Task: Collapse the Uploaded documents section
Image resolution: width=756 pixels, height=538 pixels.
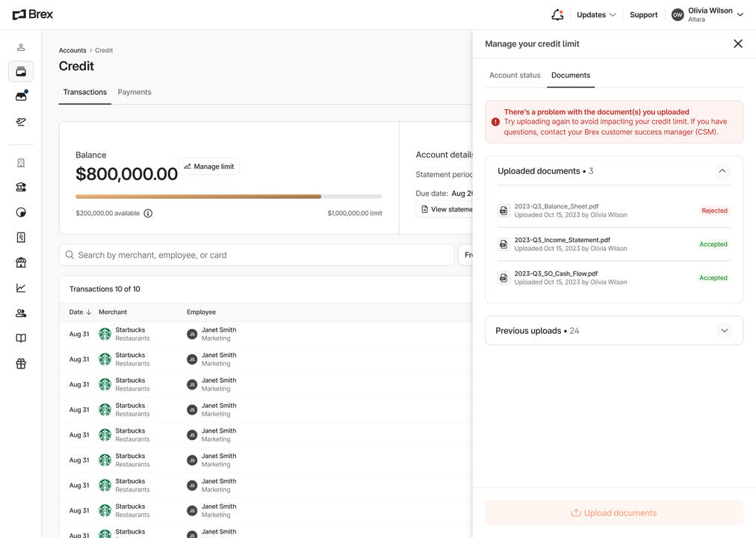Action: point(722,171)
